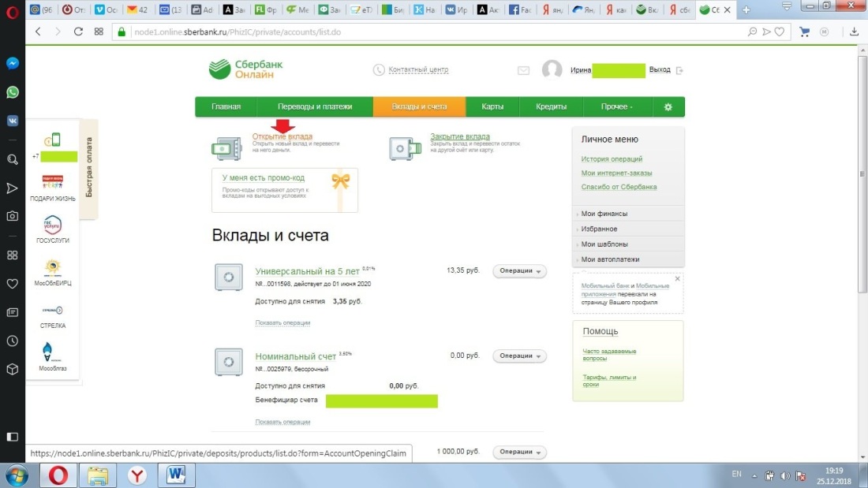Open the ГОСУСЛУГИ quick payment icon
This screenshot has height=488, width=868.
point(54,225)
